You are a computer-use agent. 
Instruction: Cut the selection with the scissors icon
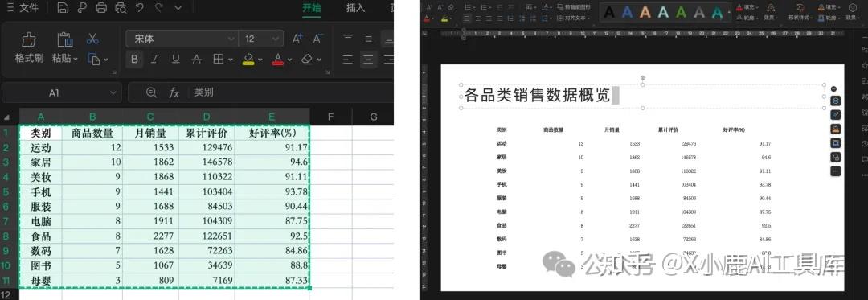(92, 39)
